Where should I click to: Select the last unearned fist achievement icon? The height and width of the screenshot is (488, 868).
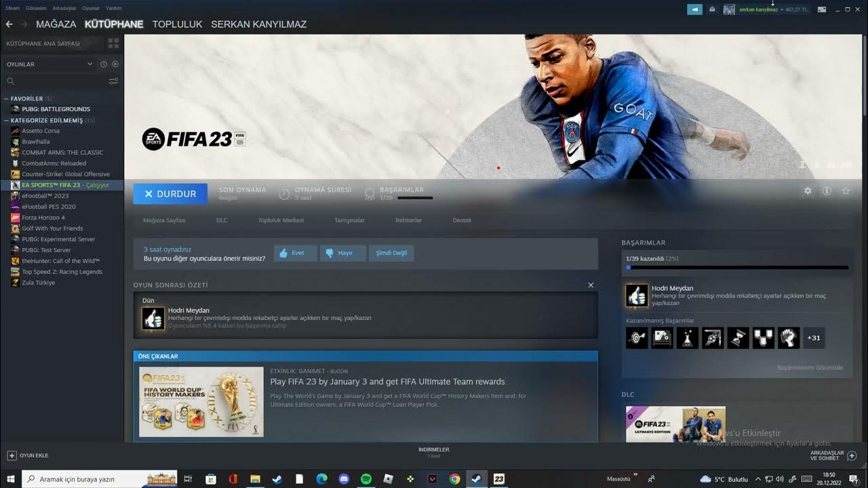pos(789,338)
